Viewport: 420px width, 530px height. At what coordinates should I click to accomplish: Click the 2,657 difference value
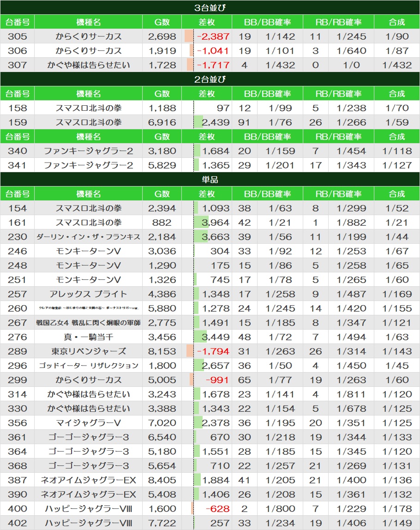215,365
